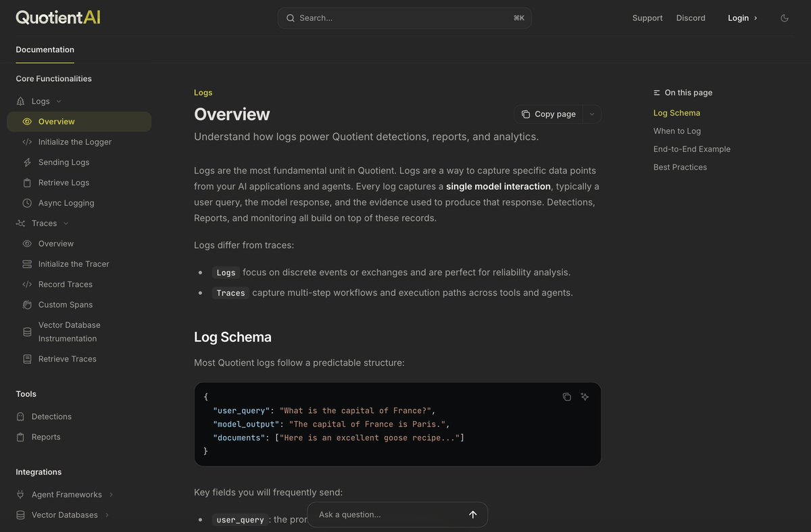Collapse the Traces section chevron
Screen dimensions: 811x532
[x=66, y=223]
